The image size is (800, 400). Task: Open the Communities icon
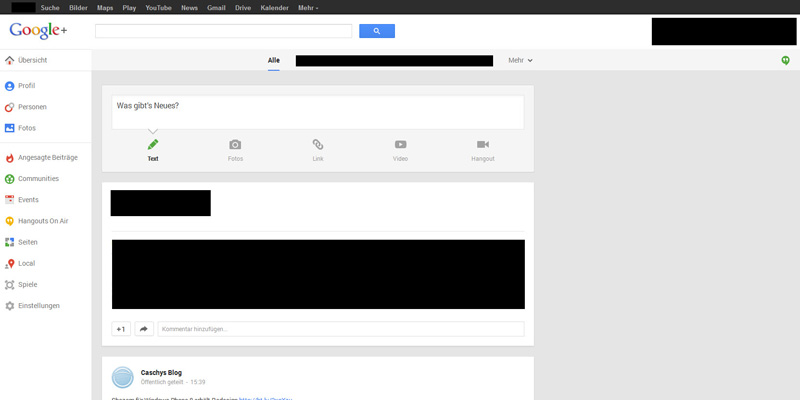9,179
